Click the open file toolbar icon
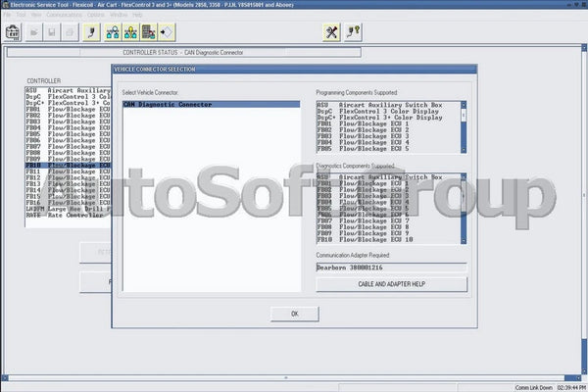 (35, 32)
